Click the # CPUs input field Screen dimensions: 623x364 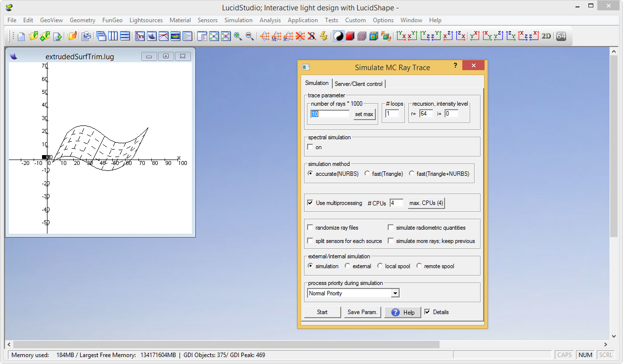pyautogui.click(x=396, y=203)
